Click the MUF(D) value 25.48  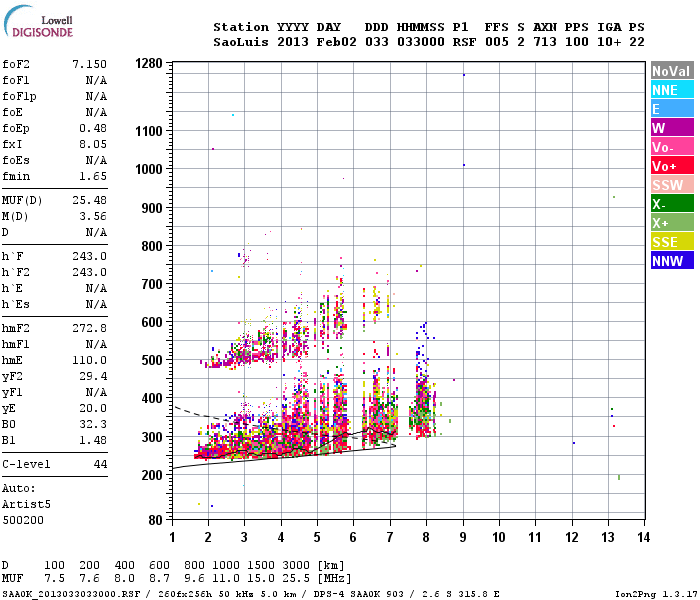pos(89,200)
